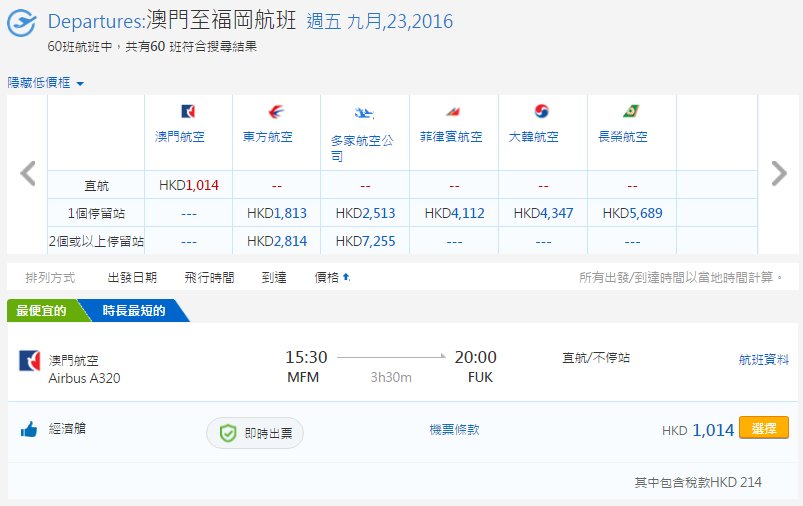Sort results by 價格
This screenshot has width=803, height=506.
point(327,278)
